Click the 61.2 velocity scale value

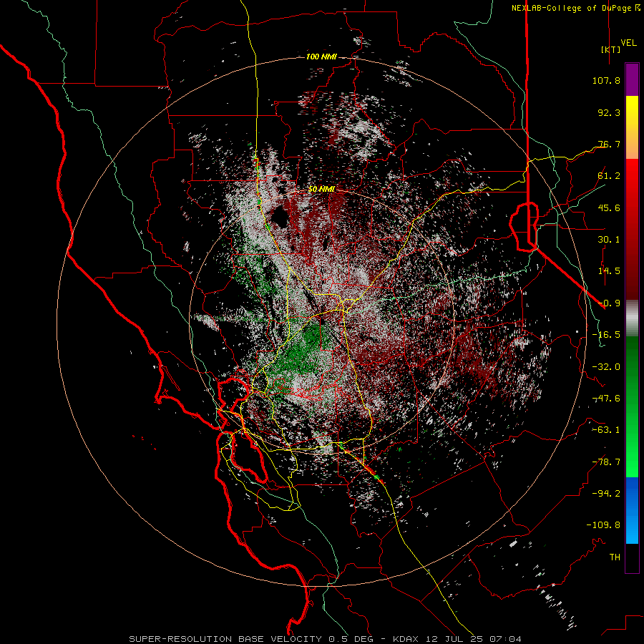(609, 176)
